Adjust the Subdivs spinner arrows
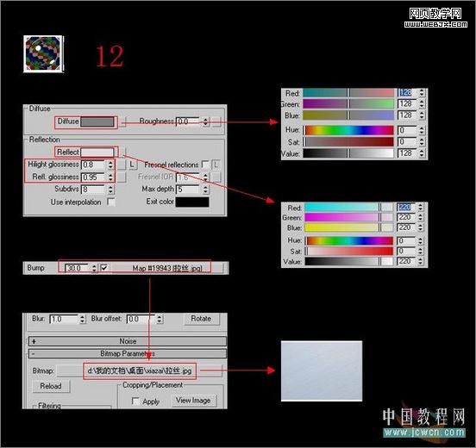 click(x=110, y=190)
